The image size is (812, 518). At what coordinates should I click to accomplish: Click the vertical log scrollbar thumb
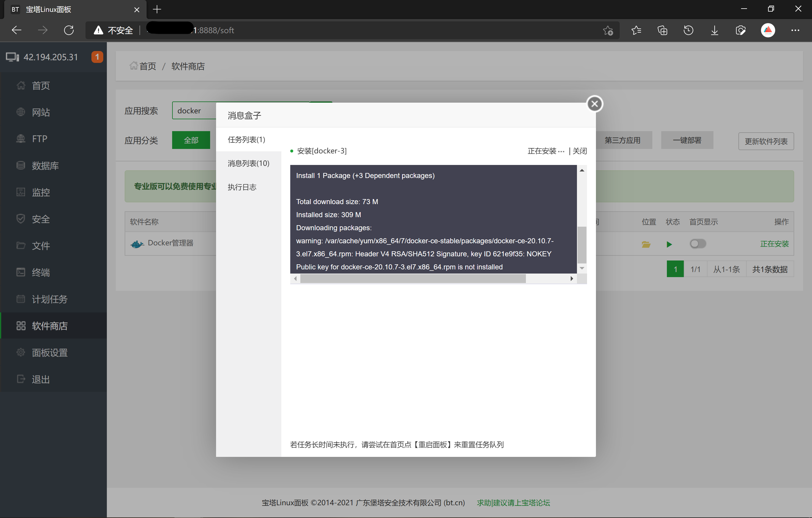[582, 245]
